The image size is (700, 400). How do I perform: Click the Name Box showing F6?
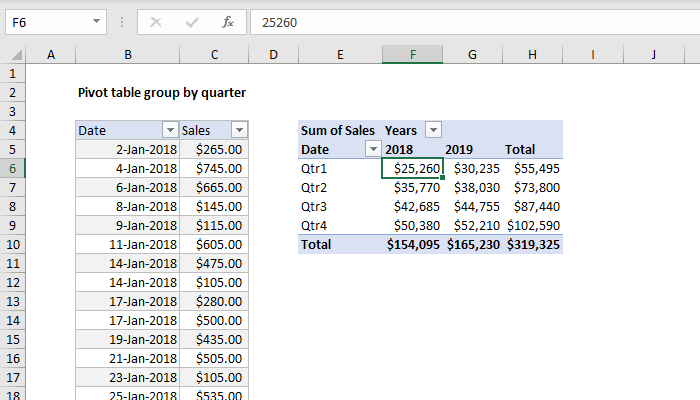56,22
